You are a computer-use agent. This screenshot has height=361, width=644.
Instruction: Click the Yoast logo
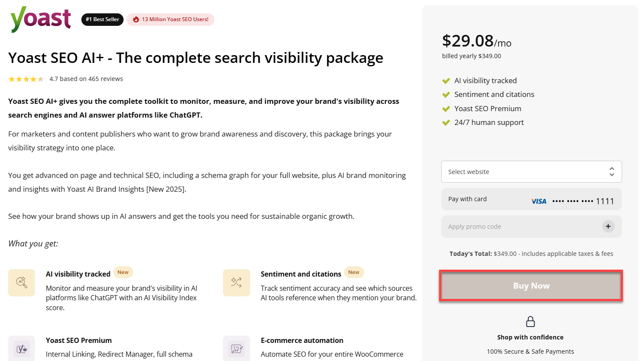(41, 19)
